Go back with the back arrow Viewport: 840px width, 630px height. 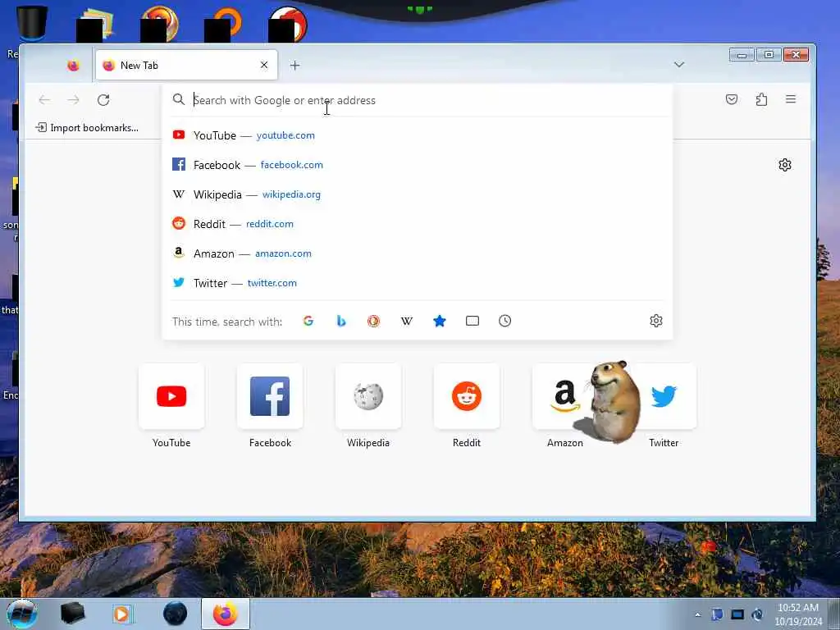click(44, 99)
